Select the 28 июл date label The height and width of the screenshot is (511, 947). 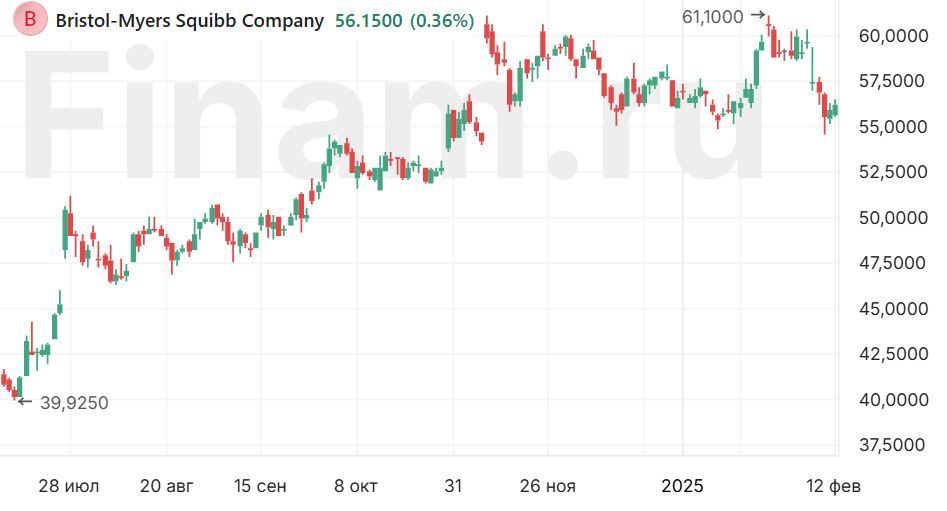[x=69, y=486]
